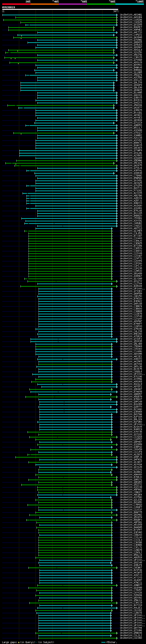This screenshot has height=644, width=146.
Task: Select the UniRef100_A7GR24 label
Action: pyautogui.click(x=131, y=336)
